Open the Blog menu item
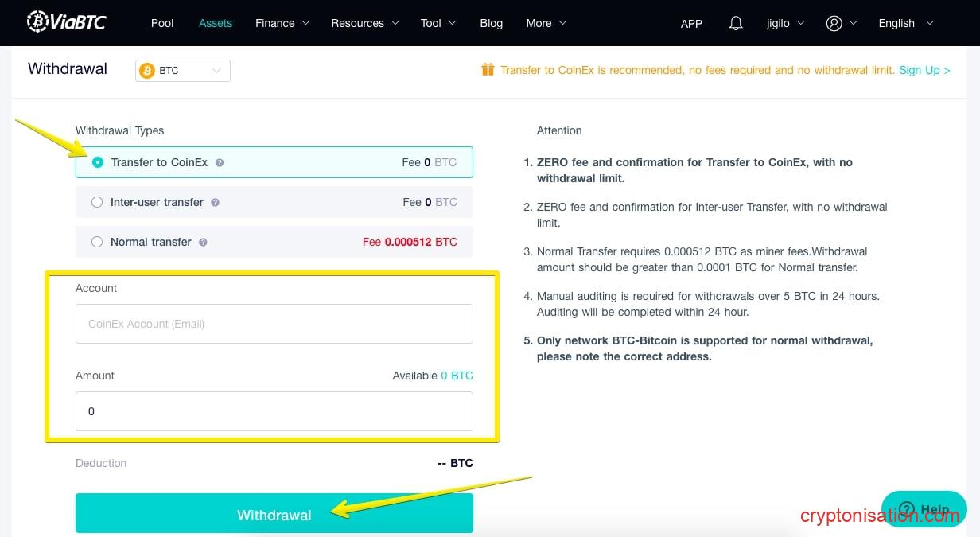 tap(491, 23)
